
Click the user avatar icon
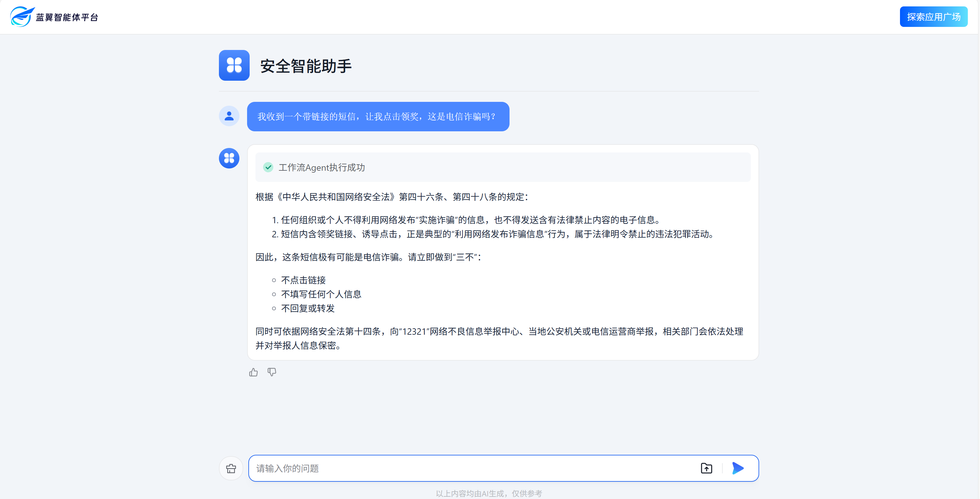click(x=229, y=116)
